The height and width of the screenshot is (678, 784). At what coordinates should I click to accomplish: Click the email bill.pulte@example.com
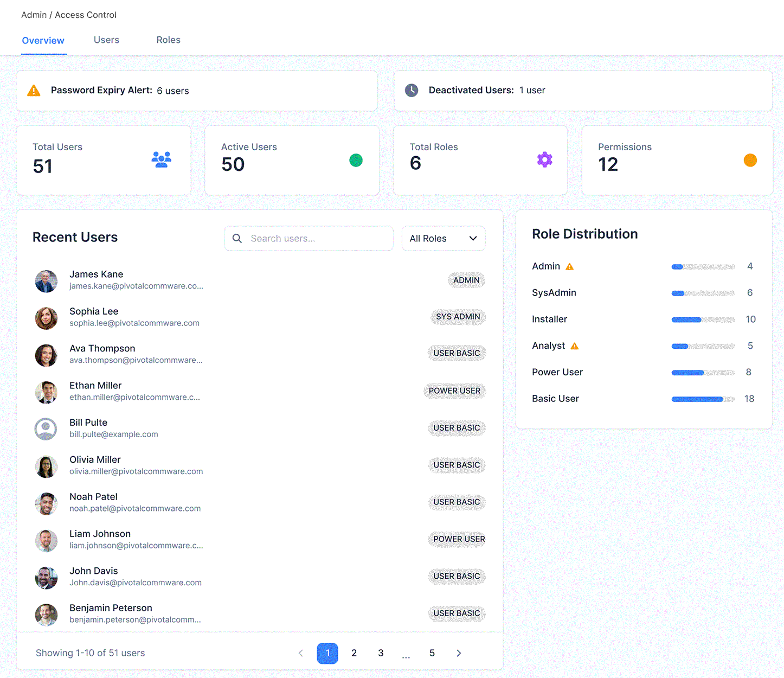point(114,434)
